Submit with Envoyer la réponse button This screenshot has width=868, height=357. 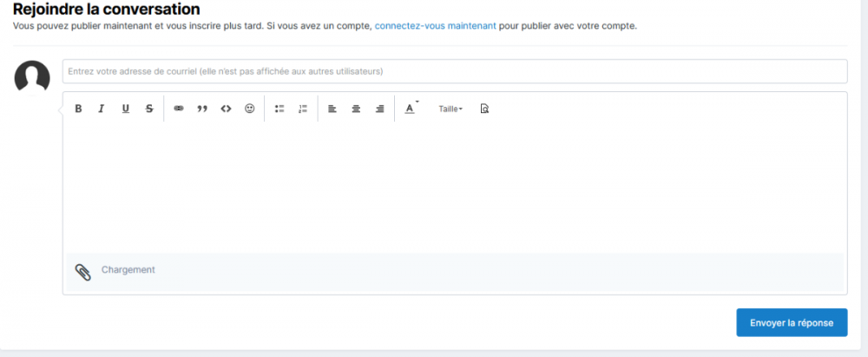coord(792,322)
